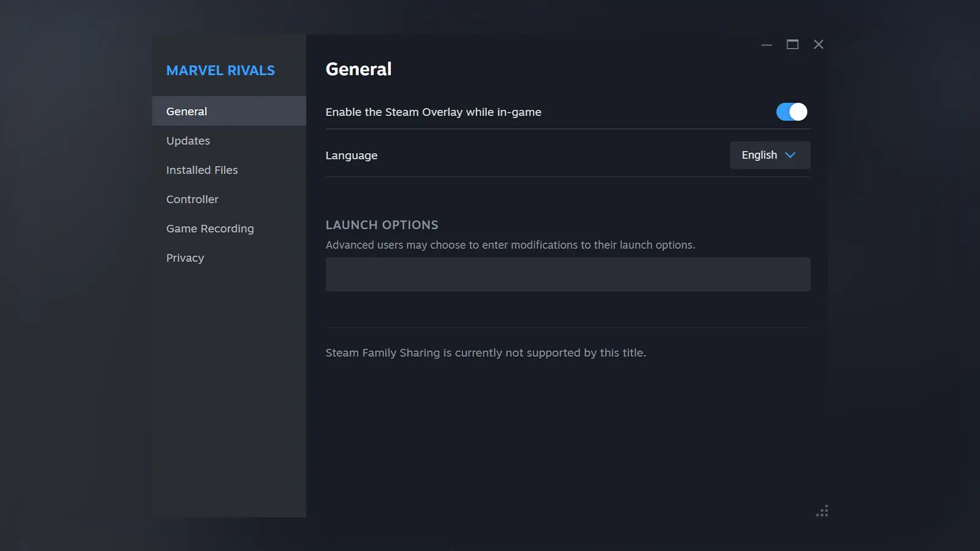Select the General settings tab
Image resolution: width=980 pixels, height=551 pixels.
(186, 111)
